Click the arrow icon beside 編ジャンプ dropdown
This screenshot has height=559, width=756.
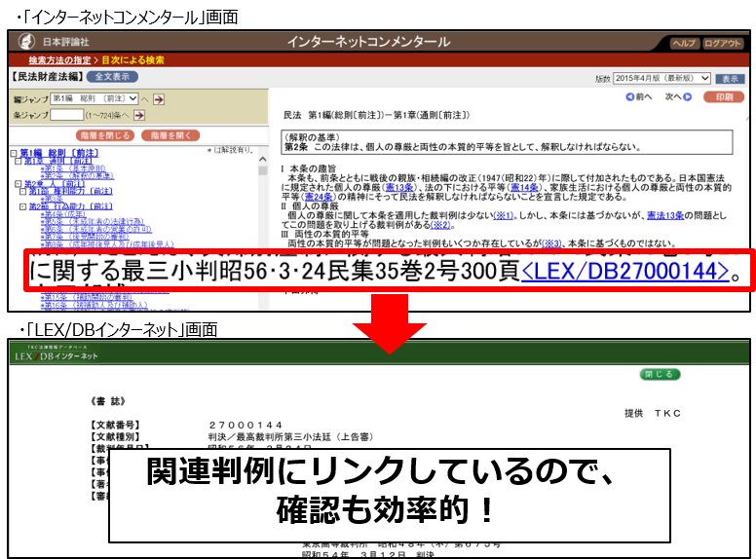click(159, 99)
